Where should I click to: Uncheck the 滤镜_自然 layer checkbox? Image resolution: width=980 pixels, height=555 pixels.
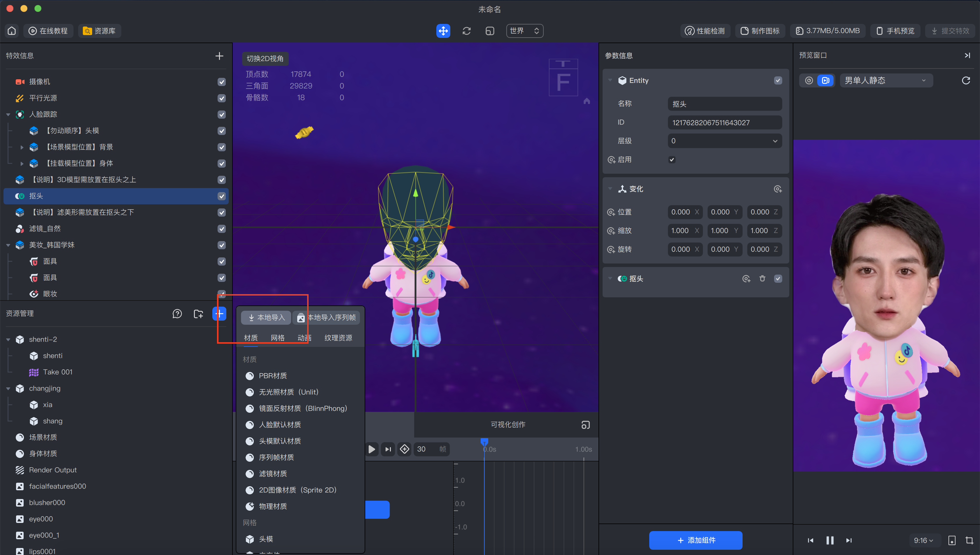coord(222,228)
